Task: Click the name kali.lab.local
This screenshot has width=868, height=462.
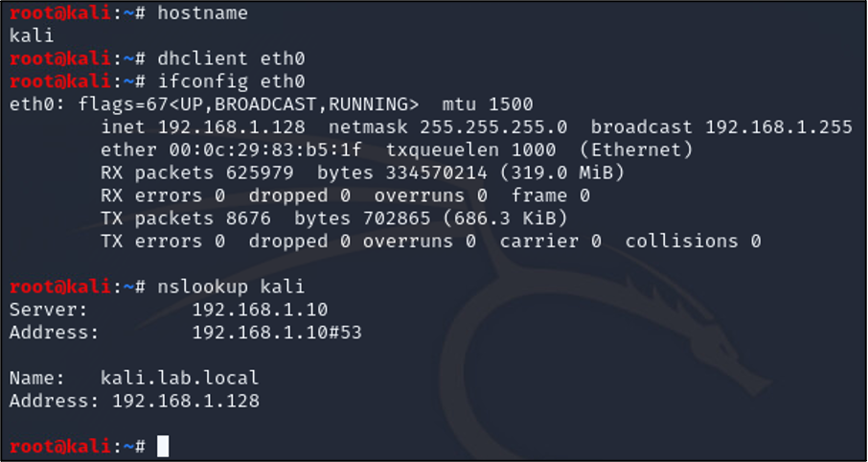Action: 179,378
